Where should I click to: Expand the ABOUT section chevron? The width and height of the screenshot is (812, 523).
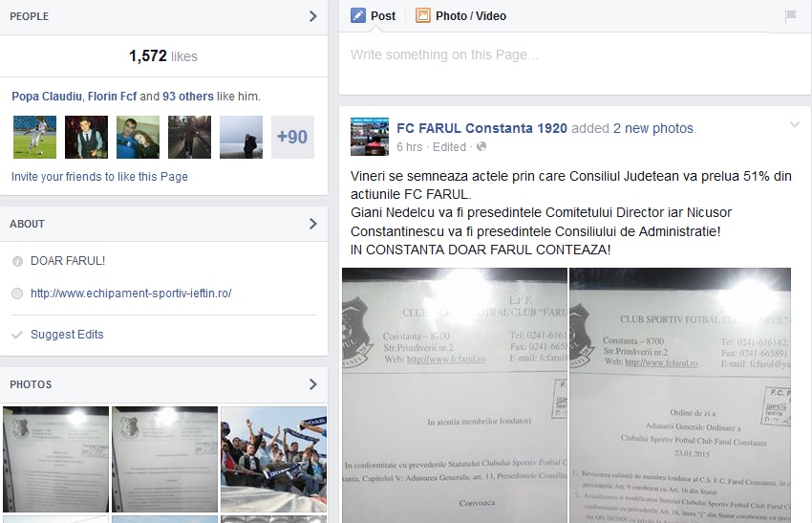tap(312, 224)
